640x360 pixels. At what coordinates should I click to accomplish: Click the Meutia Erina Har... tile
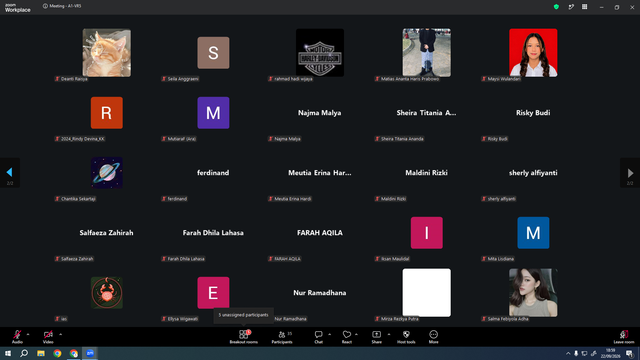coord(320,173)
